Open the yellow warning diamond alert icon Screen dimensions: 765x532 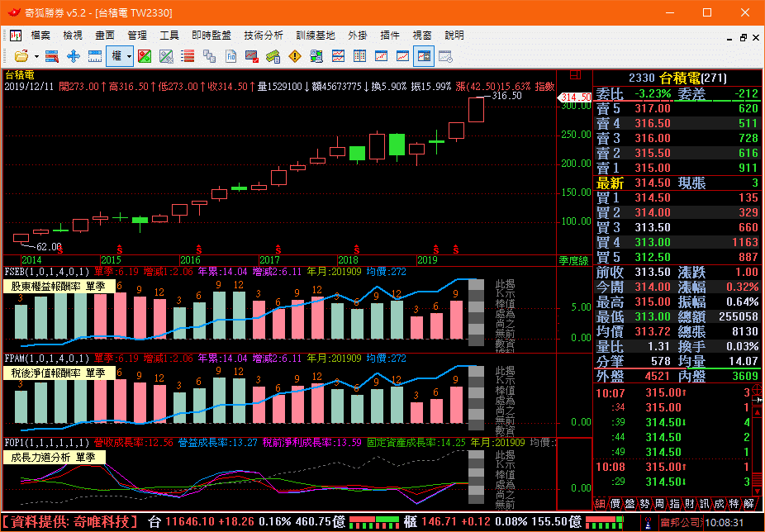pyautogui.click(x=295, y=57)
